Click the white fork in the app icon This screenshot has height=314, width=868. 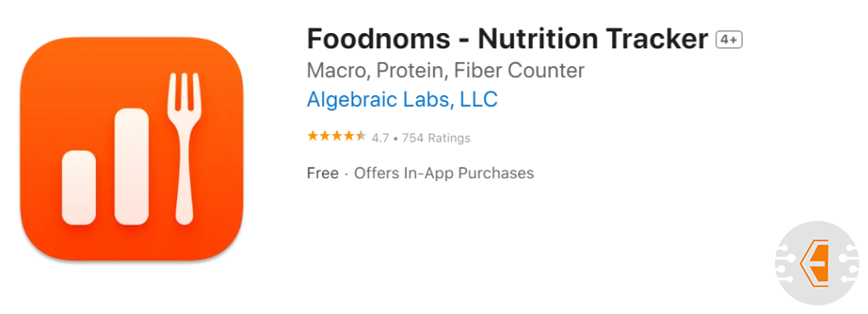tap(184, 149)
